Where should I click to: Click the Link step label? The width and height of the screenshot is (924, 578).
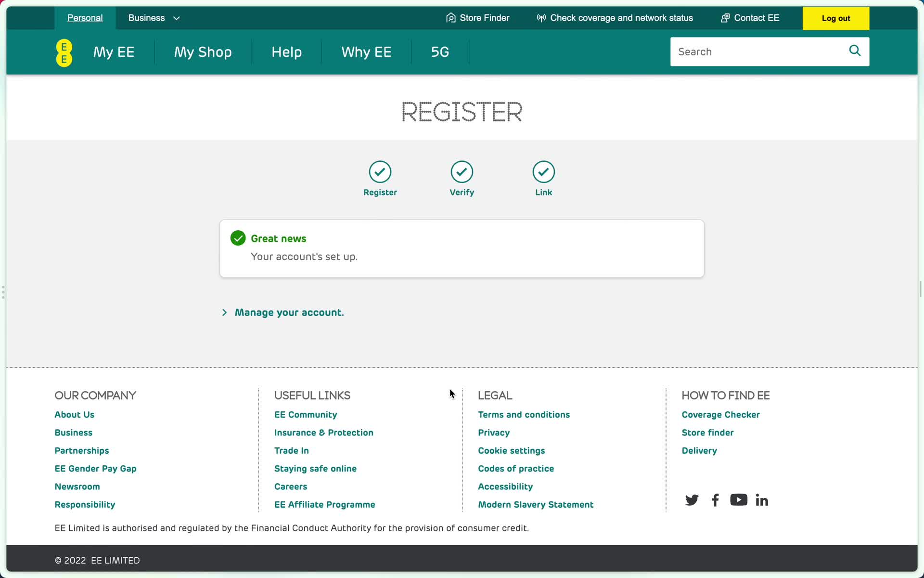(x=544, y=192)
